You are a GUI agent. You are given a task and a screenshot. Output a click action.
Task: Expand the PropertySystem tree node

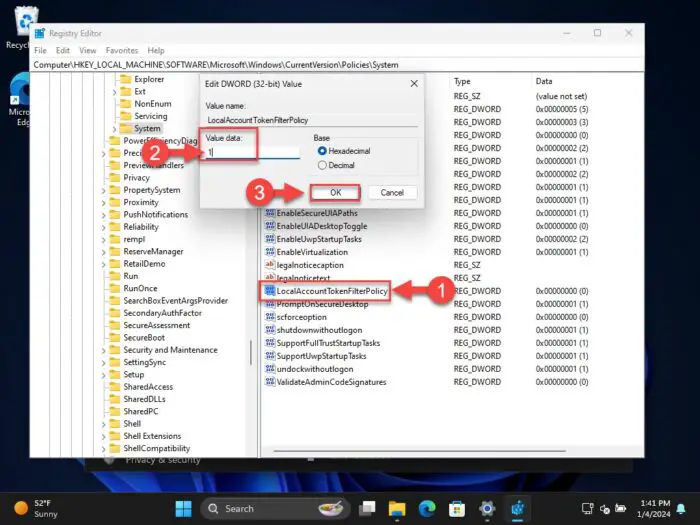[104, 191]
